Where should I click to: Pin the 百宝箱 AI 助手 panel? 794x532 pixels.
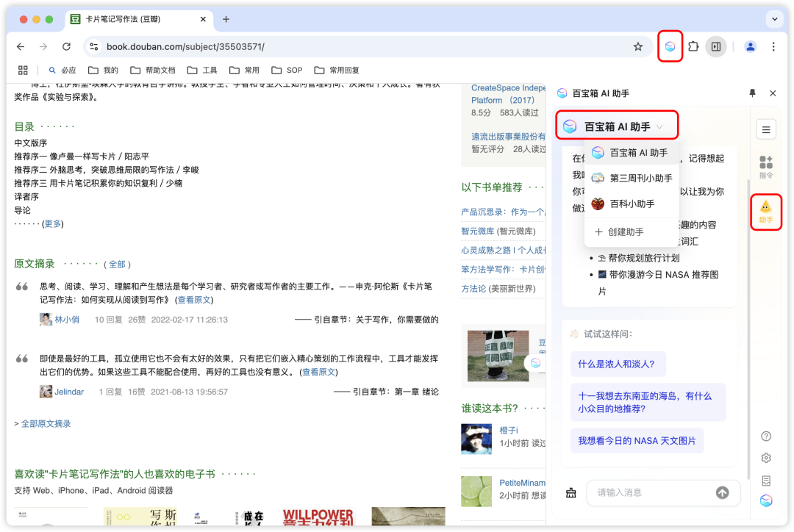pos(753,93)
